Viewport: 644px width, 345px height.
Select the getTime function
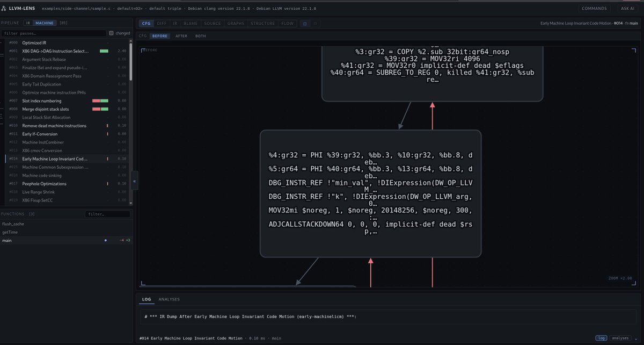[x=66, y=232]
